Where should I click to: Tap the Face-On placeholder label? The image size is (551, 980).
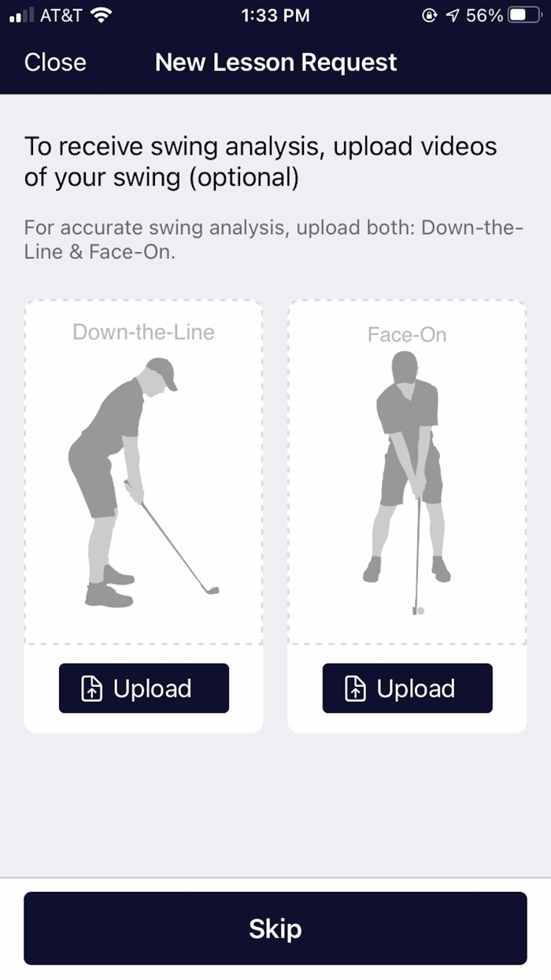pos(407,335)
